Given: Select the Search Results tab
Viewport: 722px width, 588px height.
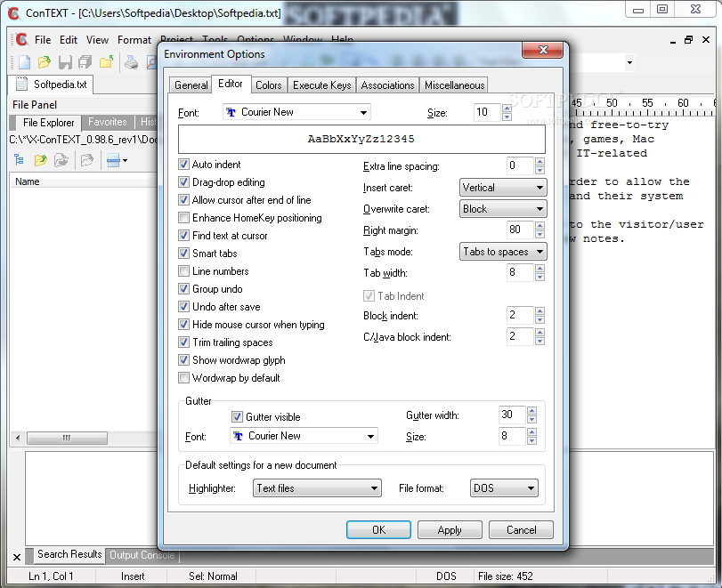Looking at the screenshot, I should (x=69, y=554).
